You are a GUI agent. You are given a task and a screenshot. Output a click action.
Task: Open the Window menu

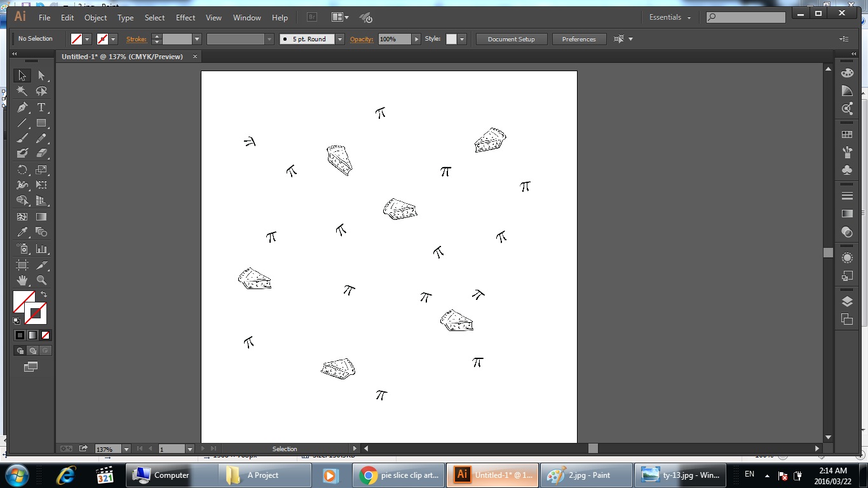(247, 18)
